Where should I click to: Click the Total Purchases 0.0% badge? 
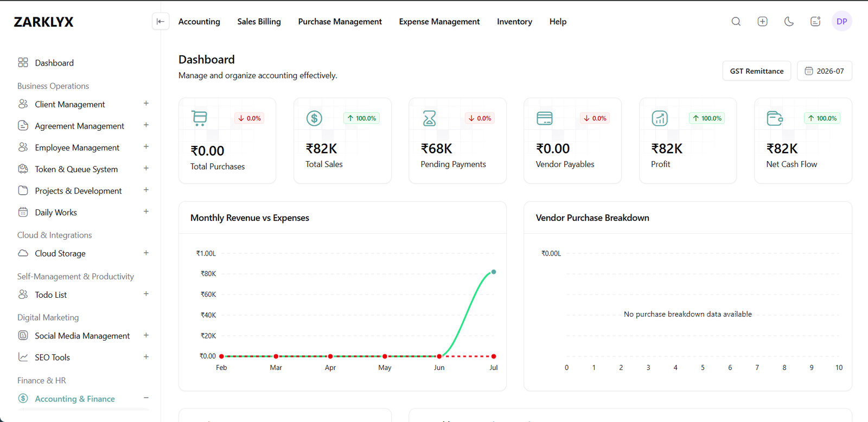click(x=250, y=118)
